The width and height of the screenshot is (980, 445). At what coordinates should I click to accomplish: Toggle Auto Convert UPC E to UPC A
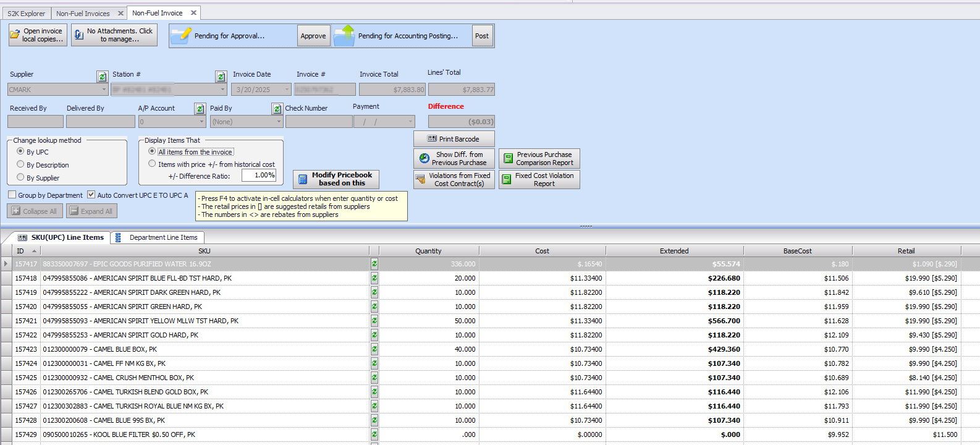coord(91,195)
